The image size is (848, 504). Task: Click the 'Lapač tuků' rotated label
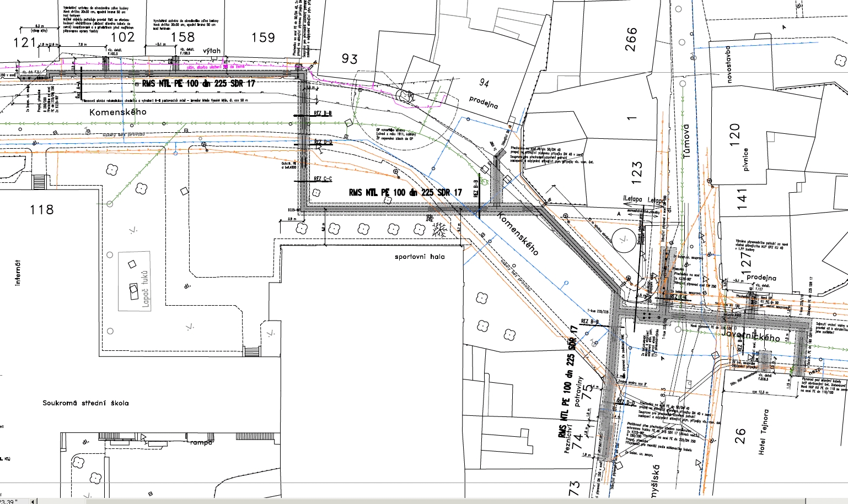coord(146,290)
